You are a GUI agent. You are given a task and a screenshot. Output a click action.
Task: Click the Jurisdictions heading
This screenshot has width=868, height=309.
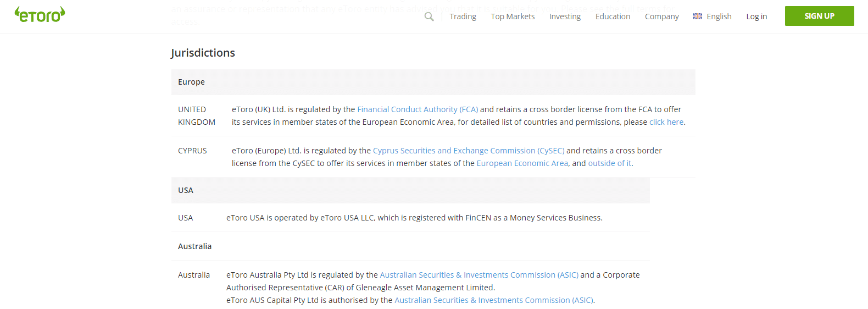pos(203,53)
